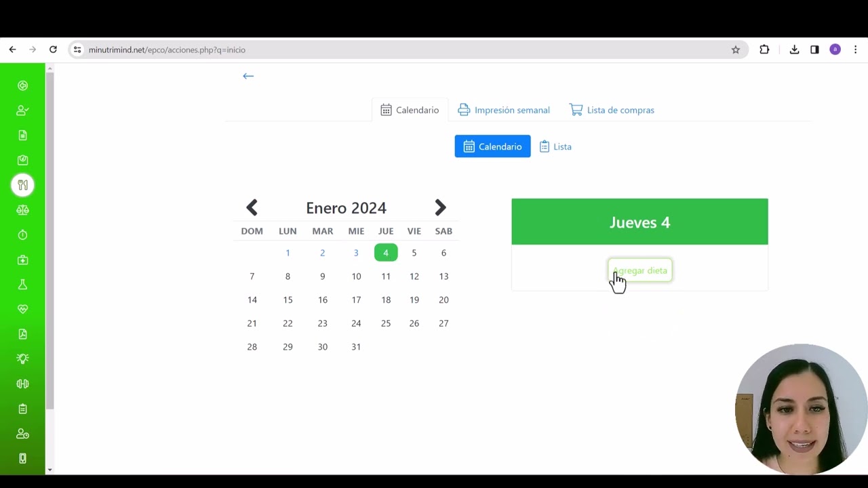Select the blue Calendario view button
Image resolution: width=868 pixels, height=488 pixels.
tap(492, 146)
